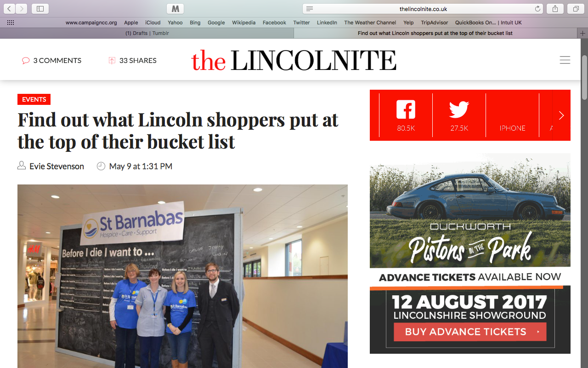The height and width of the screenshot is (368, 588).
Task: Click the Facebook icon with 80.5K
Action: [x=406, y=110]
